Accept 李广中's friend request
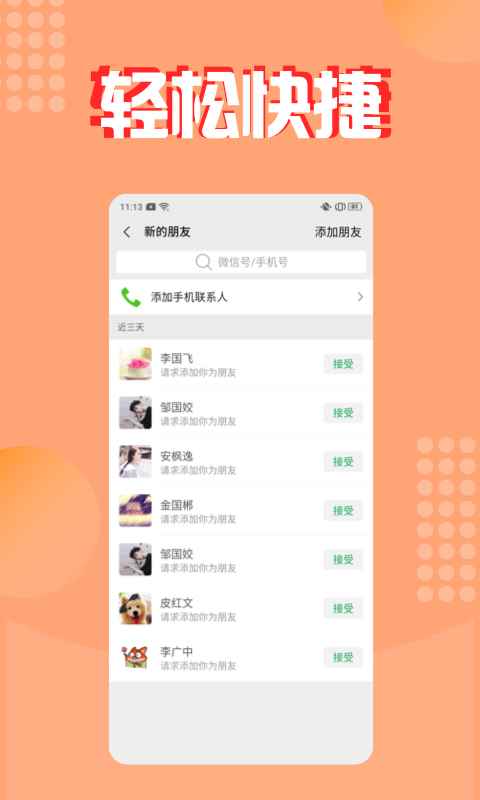 tap(343, 657)
